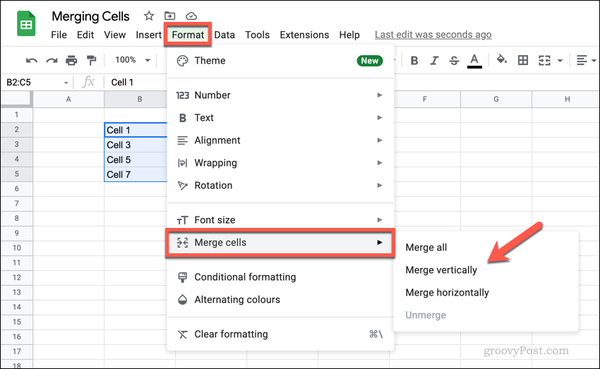Open merge type dropdown arrow in toolbar
This screenshot has width=600, height=369.
coord(560,60)
